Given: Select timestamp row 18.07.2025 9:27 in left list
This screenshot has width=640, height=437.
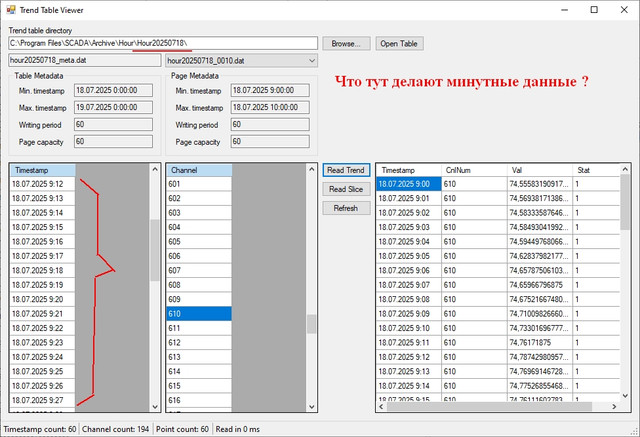Looking at the screenshot, I should pos(43,400).
